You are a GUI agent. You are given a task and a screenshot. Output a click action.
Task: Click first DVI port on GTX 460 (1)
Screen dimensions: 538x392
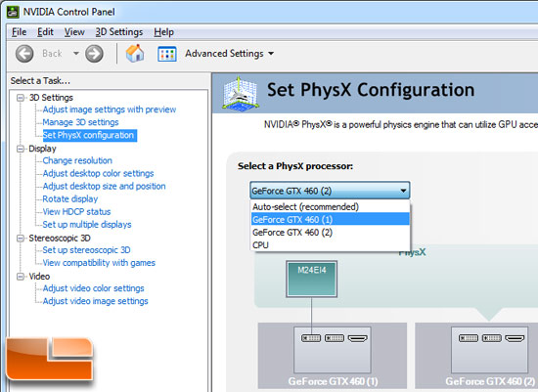311,338
